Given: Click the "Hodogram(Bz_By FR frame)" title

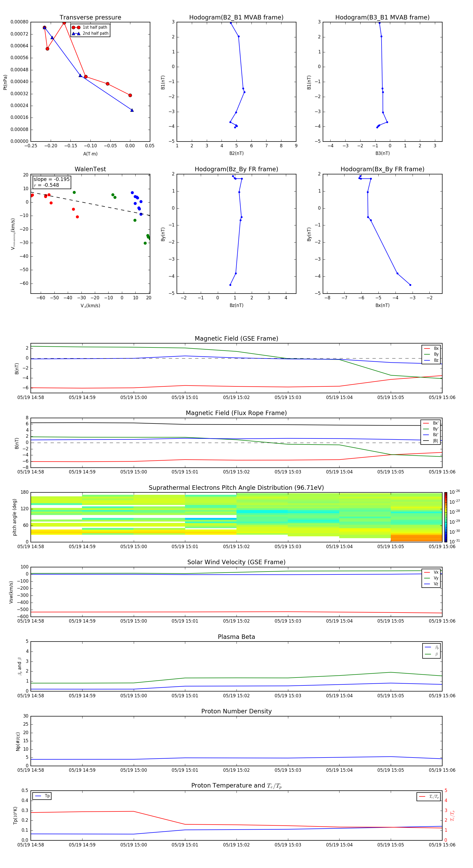Looking at the screenshot, I should 236,169.
